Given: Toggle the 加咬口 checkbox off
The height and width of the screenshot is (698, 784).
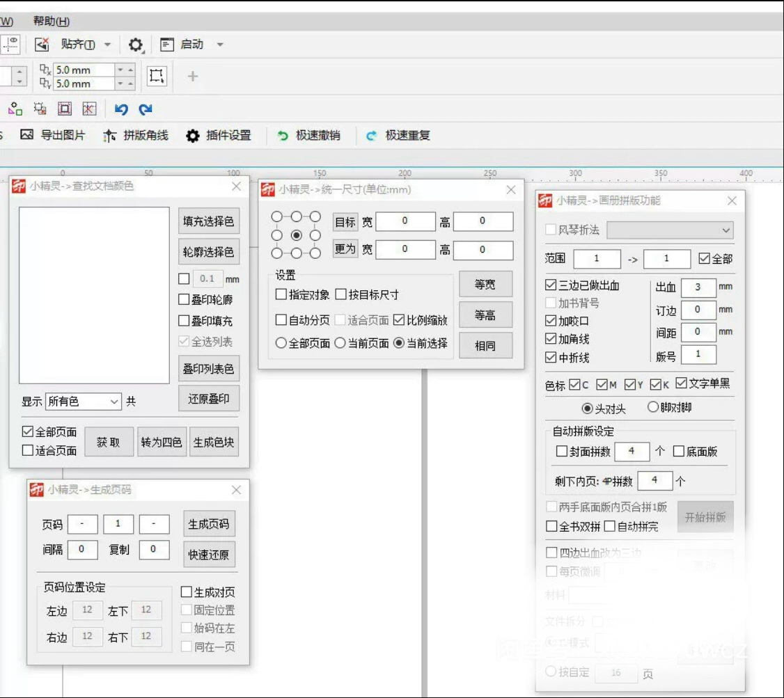Looking at the screenshot, I should pyautogui.click(x=551, y=321).
